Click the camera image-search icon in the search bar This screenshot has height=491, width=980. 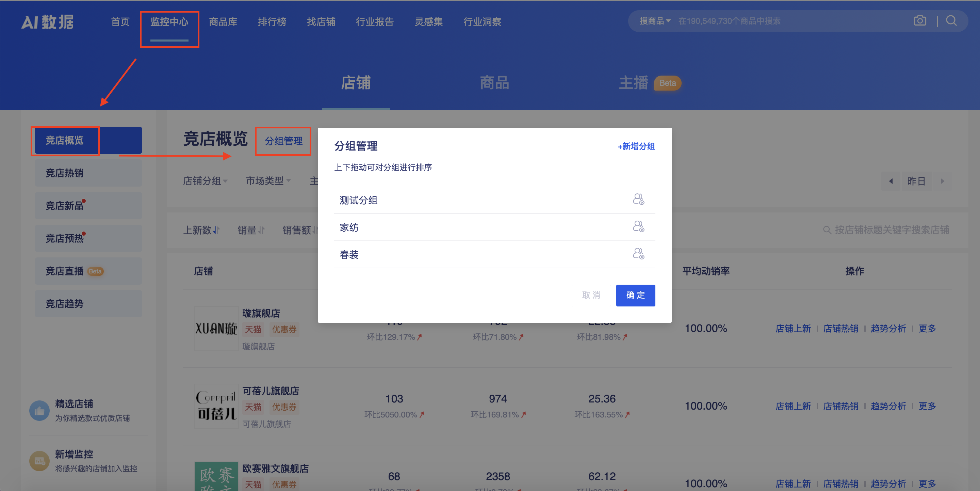coord(920,21)
